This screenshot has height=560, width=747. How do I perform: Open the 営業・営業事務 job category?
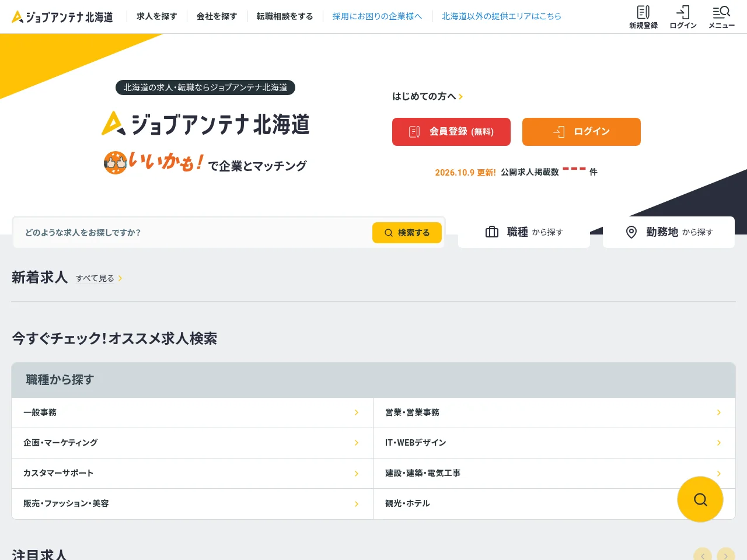tap(554, 412)
